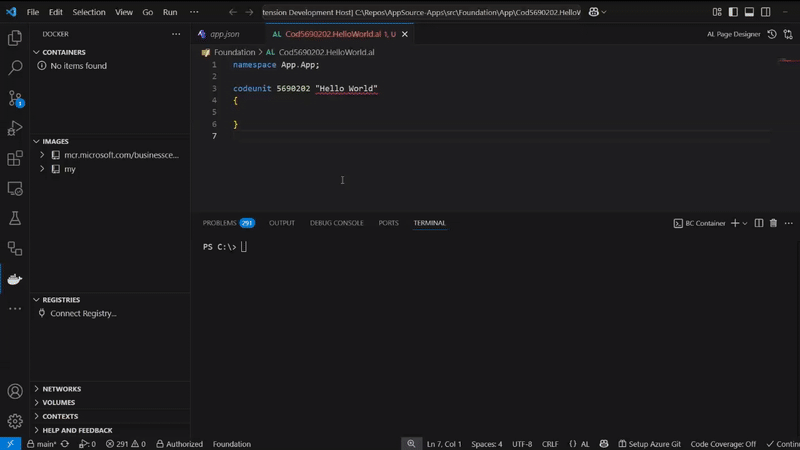
Task: Click the main branch indicator
Action: click(41, 444)
